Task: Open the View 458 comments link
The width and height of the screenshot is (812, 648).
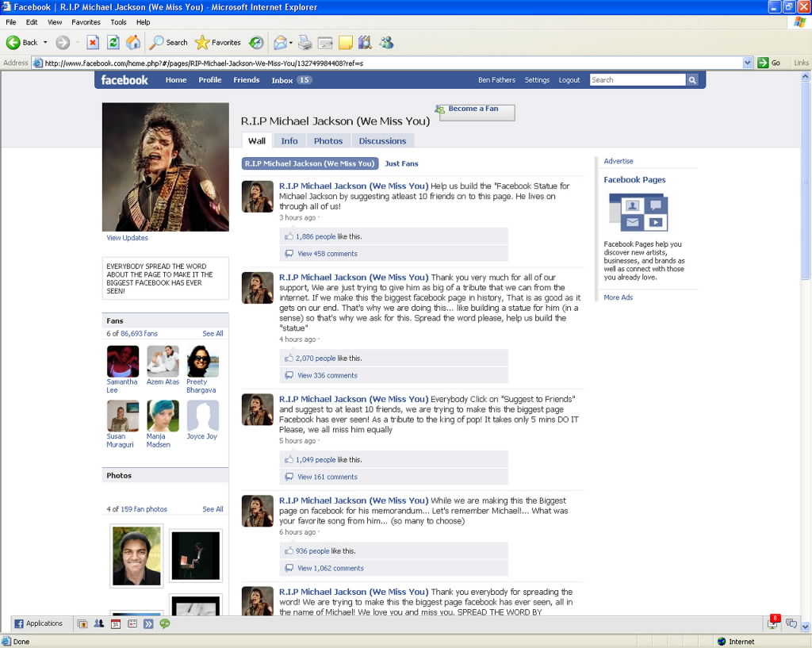Action: click(x=327, y=254)
